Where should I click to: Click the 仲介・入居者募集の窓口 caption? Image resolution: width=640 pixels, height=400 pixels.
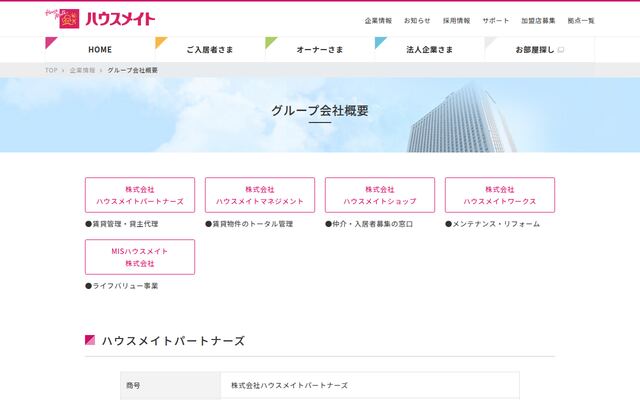point(369,224)
